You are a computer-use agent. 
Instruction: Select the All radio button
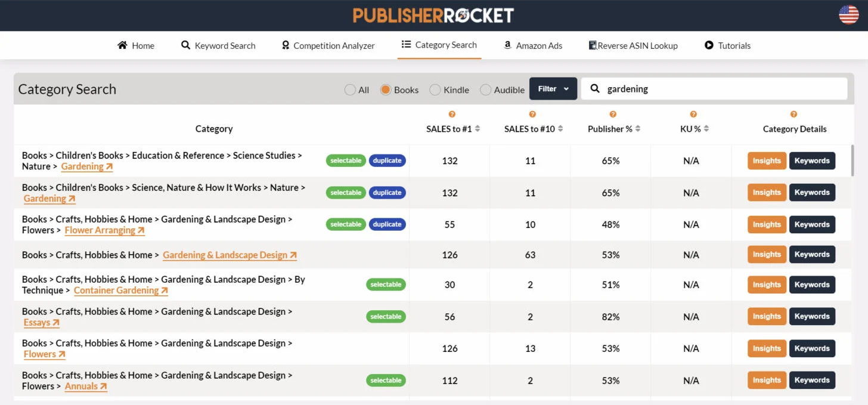350,89
